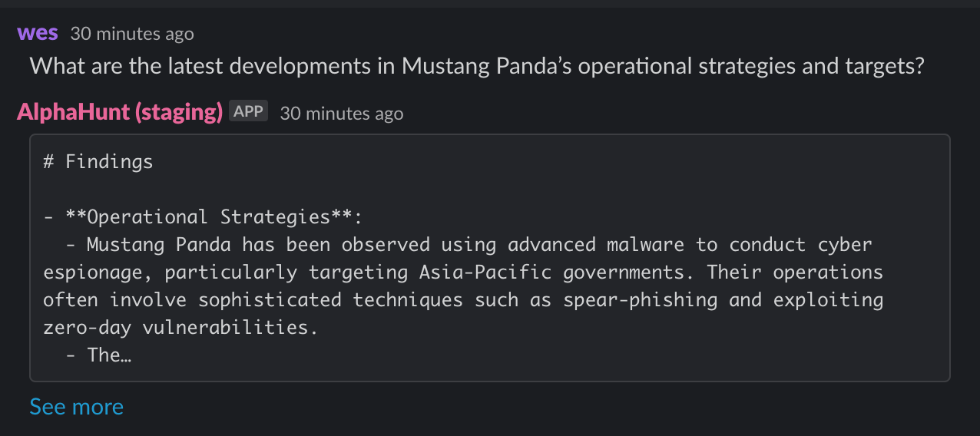The image size is (980, 436).
Task: Expand the reply with See more
Action: pos(76,406)
